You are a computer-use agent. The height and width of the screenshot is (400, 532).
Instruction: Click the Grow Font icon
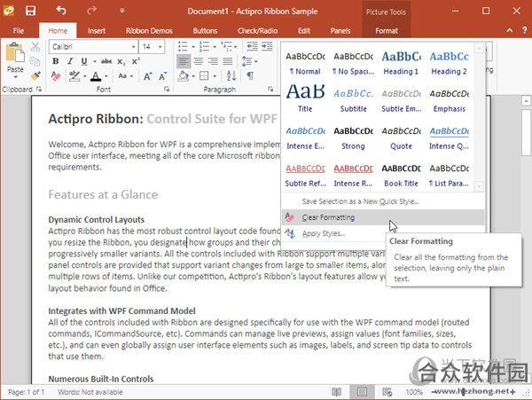point(147,76)
